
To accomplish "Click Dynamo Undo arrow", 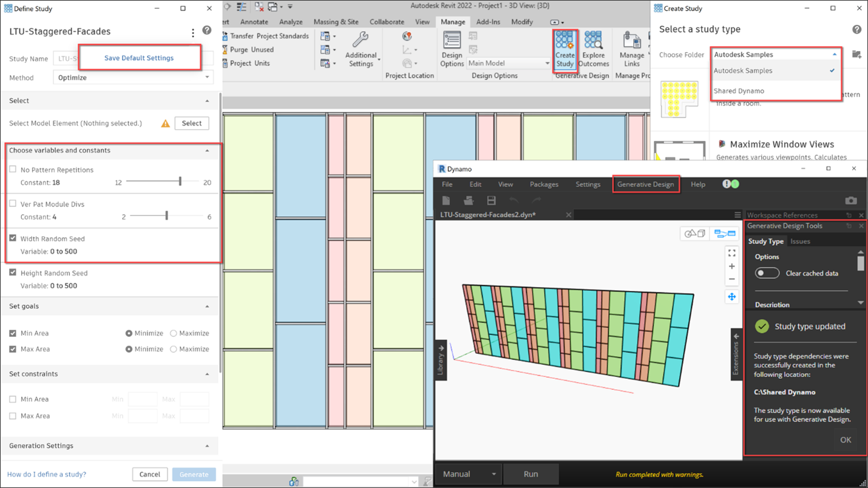I will [x=514, y=200].
